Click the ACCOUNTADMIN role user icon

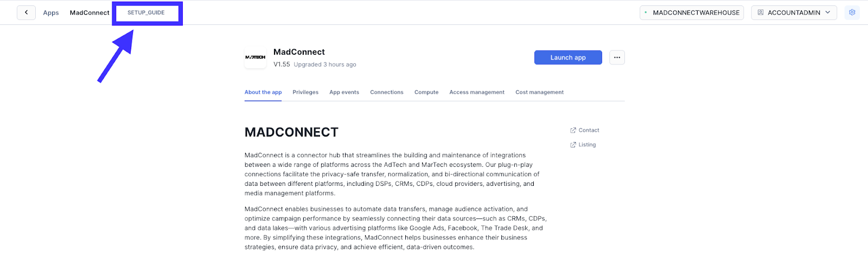click(x=761, y=12)
